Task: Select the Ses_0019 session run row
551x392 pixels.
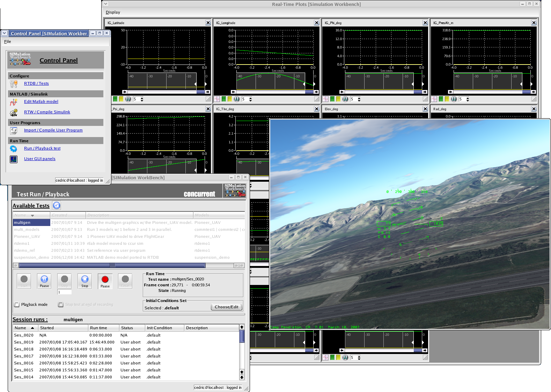Action: pyautogui.click(x=126, y=342)
